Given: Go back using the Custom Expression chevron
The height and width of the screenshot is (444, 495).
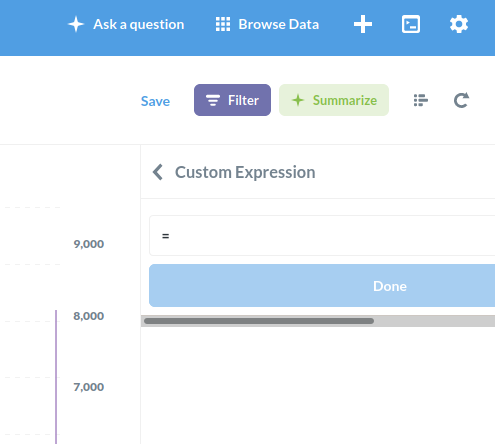Looking at the screenshot, I should [x=158, y=172].
